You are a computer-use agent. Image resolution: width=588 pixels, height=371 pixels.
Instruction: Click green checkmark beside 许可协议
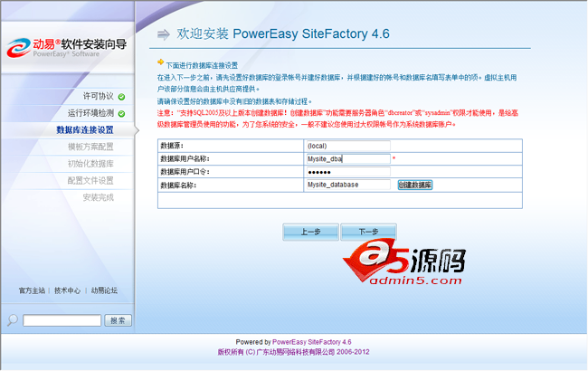tap(121, 97)
